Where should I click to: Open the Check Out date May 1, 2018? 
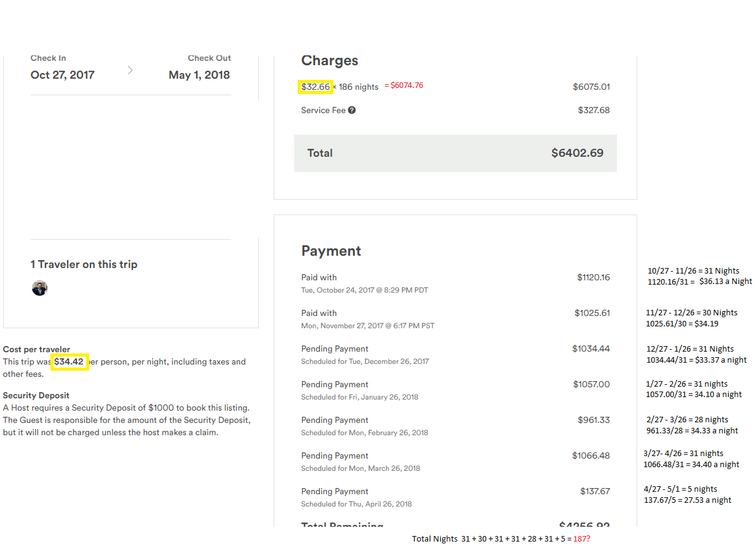tap(199, 74)
